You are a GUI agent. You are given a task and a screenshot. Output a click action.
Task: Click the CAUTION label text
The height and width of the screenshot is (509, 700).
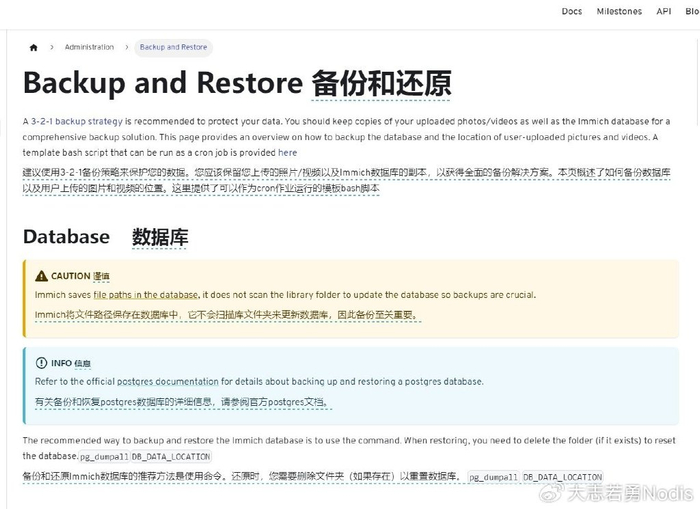[x=71, y=276]
